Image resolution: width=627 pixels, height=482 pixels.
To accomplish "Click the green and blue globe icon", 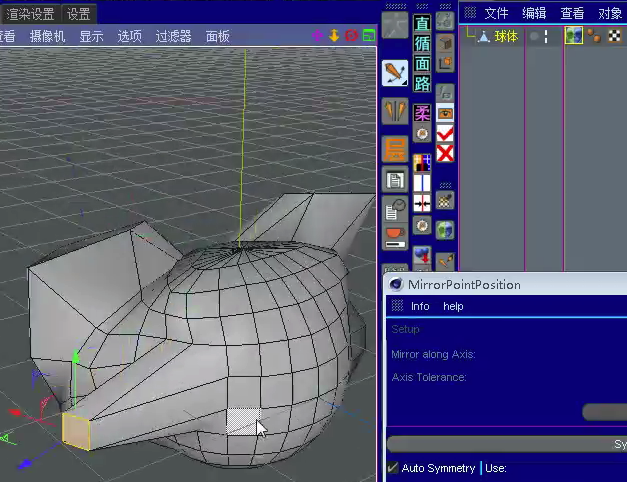I will click(x=445, y=230).
